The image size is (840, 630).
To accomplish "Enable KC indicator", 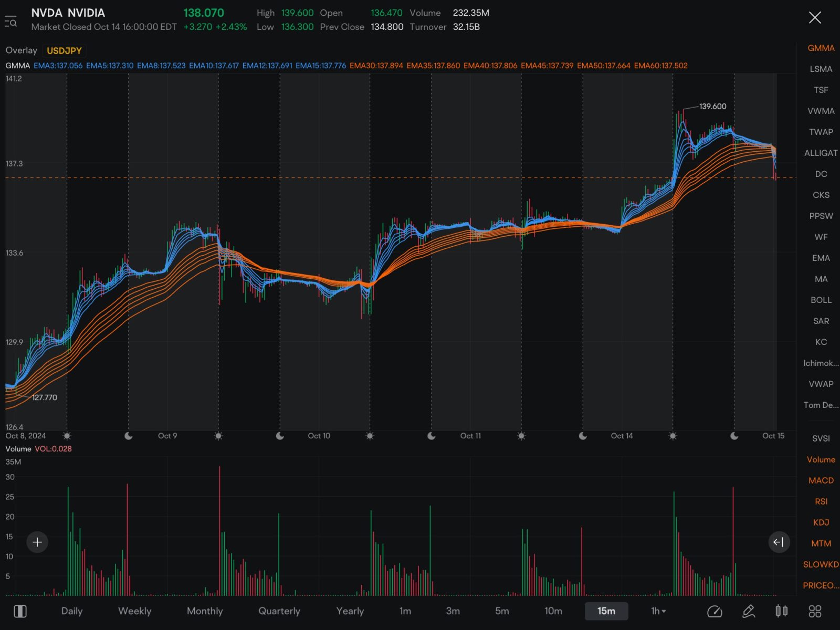I will pos(821,342).
